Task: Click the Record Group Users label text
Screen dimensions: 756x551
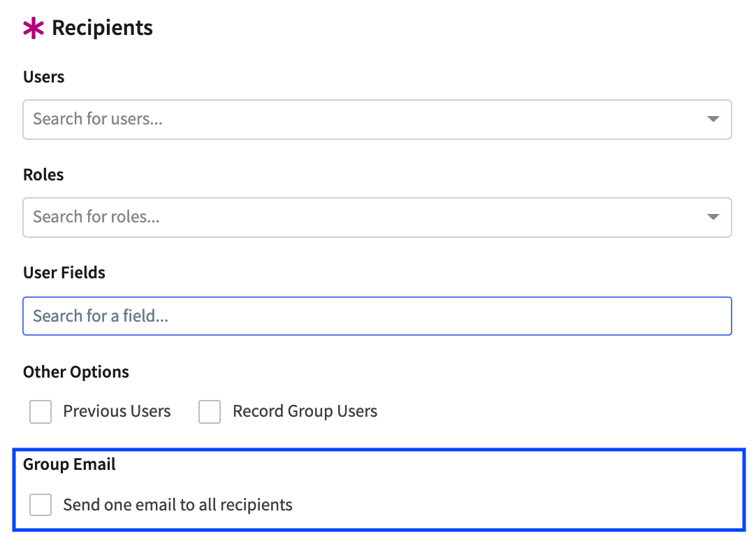Action: [305, 412]
